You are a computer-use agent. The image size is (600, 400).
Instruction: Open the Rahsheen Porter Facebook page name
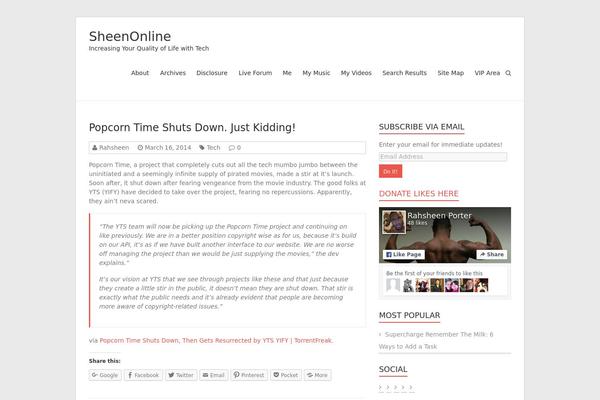tap(439, 216)
